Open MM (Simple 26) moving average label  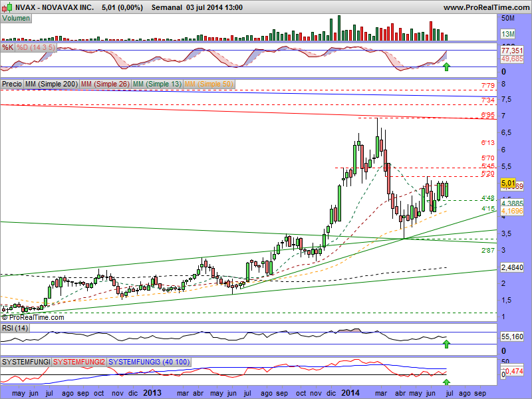pos(106,84)
